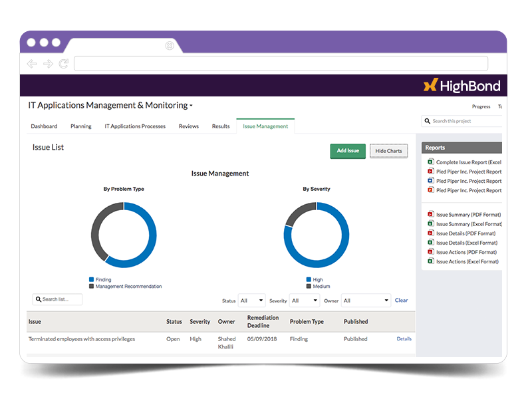Click the browser forward arrow

click(x=48, y=64)
